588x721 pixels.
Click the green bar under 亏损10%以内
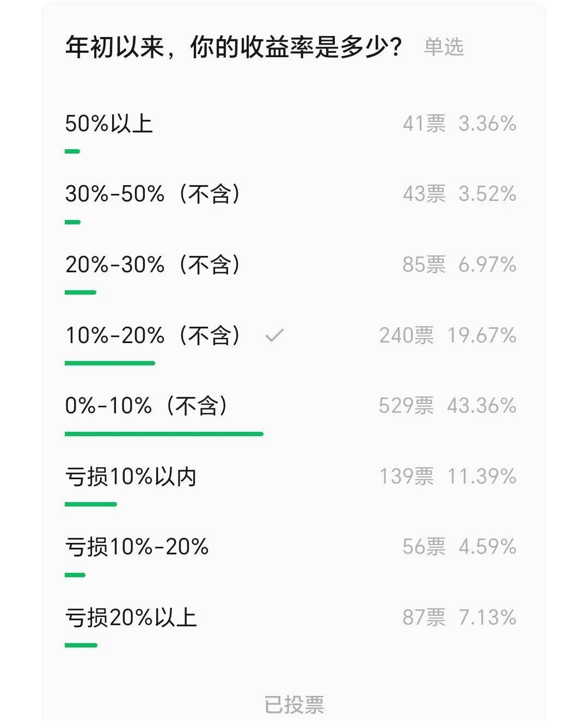pos(91,504)
